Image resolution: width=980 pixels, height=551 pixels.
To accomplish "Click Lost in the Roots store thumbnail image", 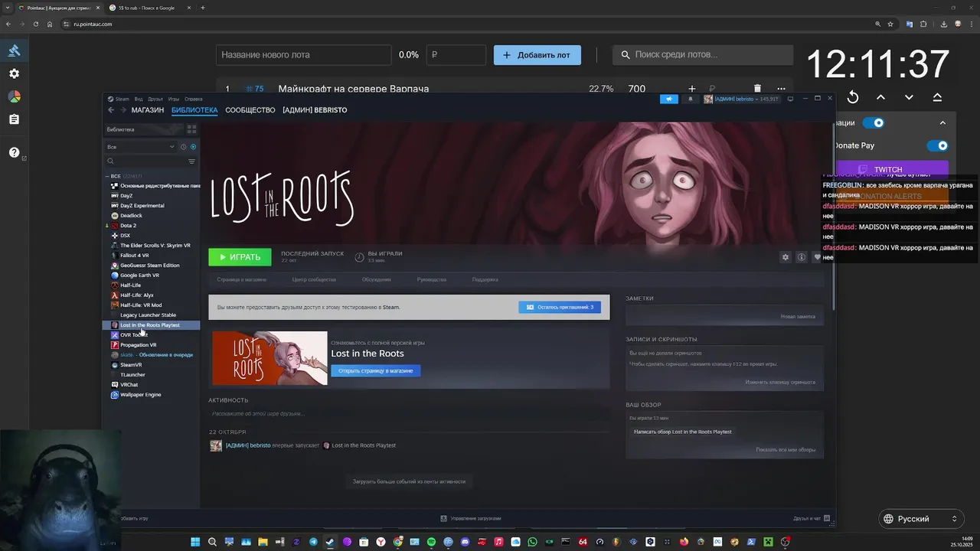I will pyautogui.click(x=269, y=358).
